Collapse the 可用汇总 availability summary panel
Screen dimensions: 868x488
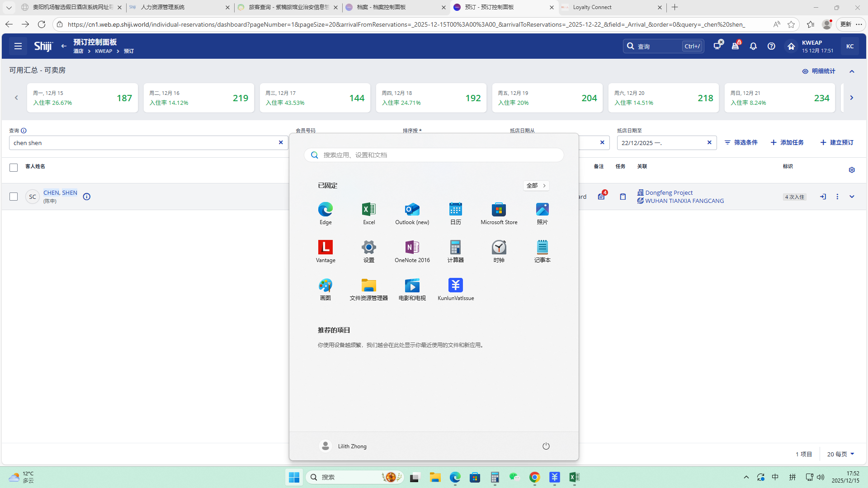click(x=852, y=71)
